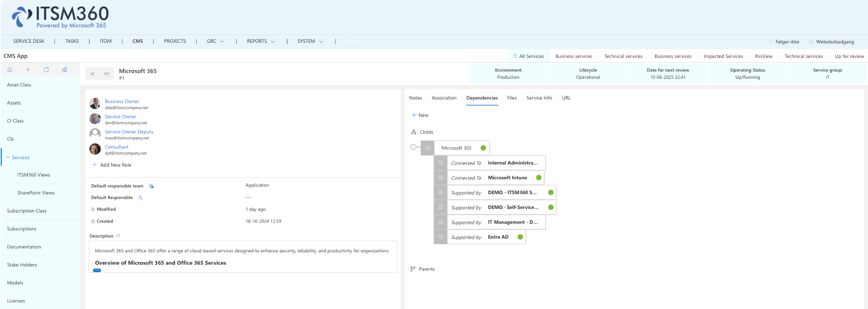
Task: Open the Description popout icon
Action: click(x=118, y=236)
